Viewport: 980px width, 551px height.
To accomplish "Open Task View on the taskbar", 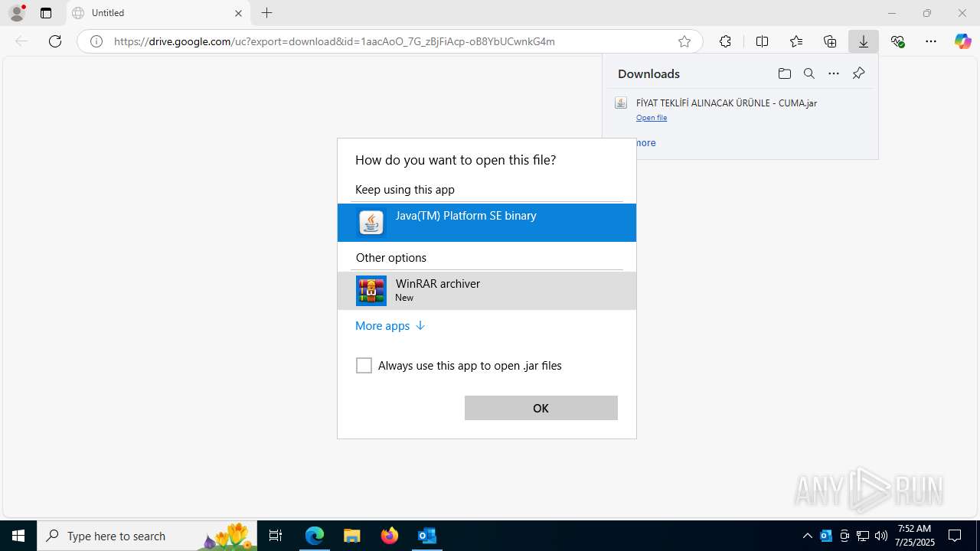I will 276,536.
